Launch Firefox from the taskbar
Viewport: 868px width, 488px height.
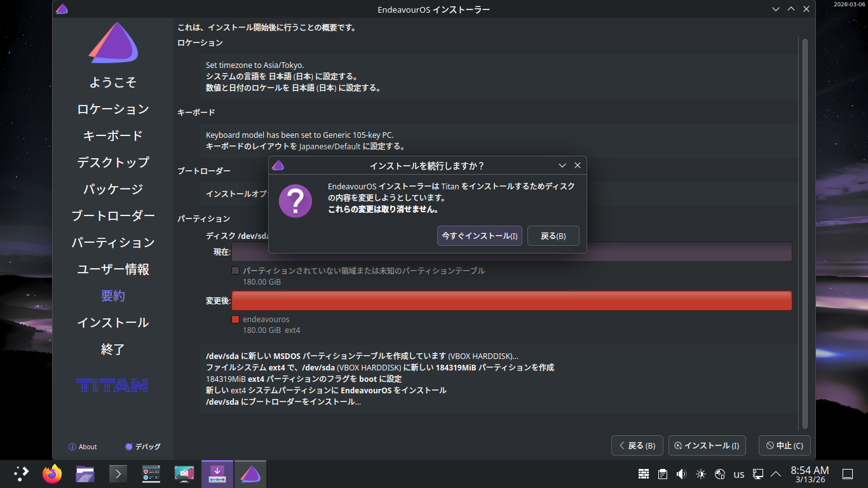52,474
